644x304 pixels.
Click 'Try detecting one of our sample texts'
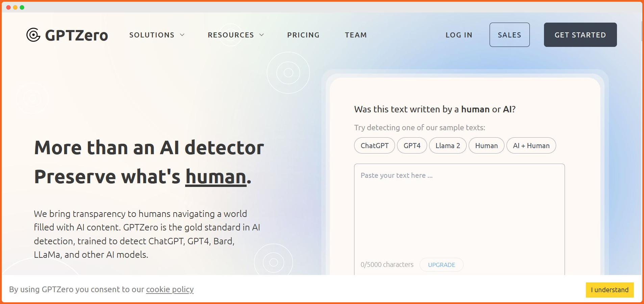(420, 128)
